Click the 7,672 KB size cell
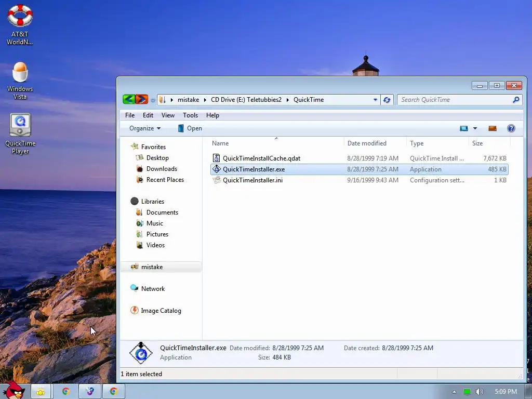 [x=495, y=158]
